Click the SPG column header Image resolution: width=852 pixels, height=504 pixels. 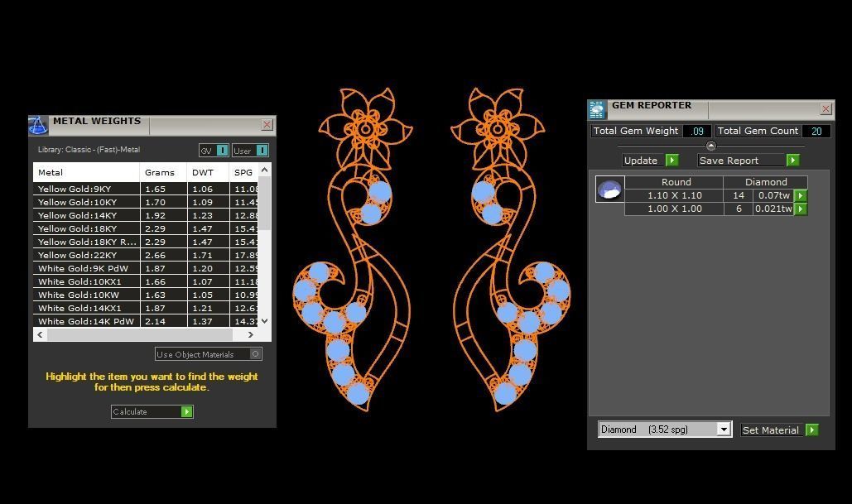(243, 173)
